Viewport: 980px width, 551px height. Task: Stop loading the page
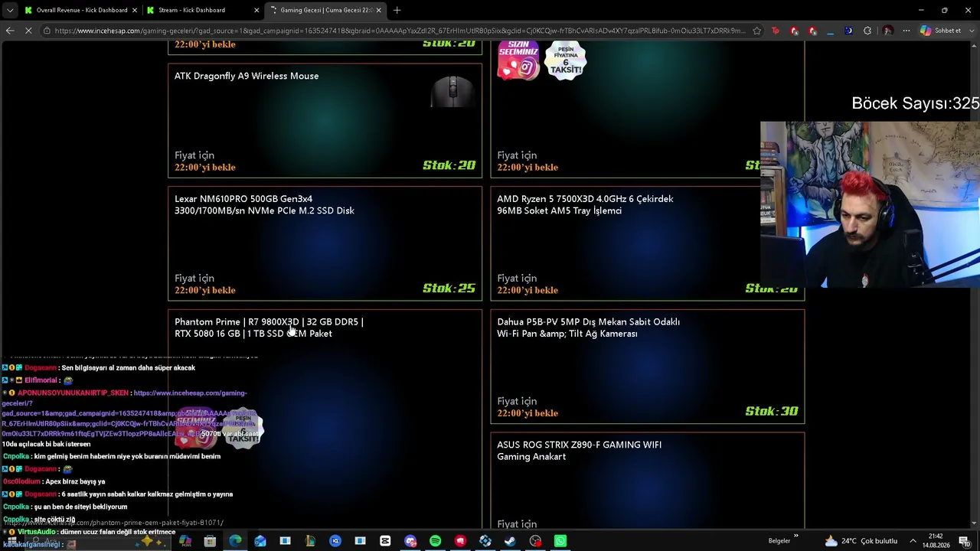click(28, 31)
